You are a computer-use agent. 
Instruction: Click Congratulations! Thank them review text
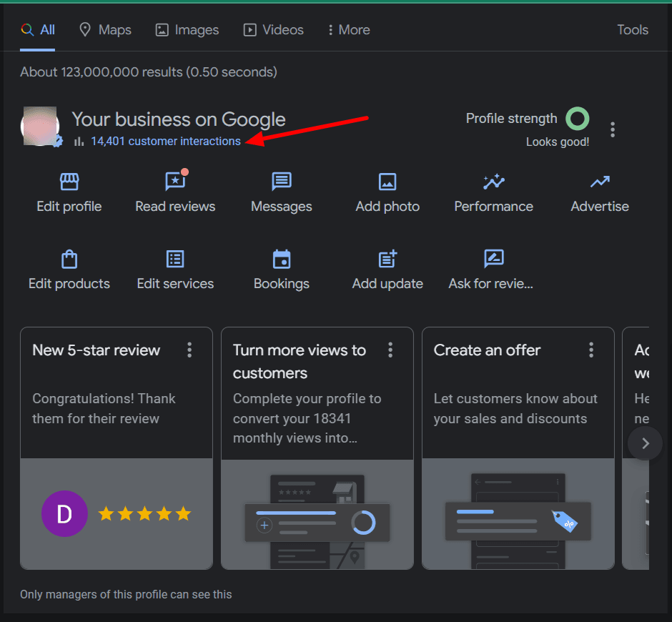[x=104, y=408]
